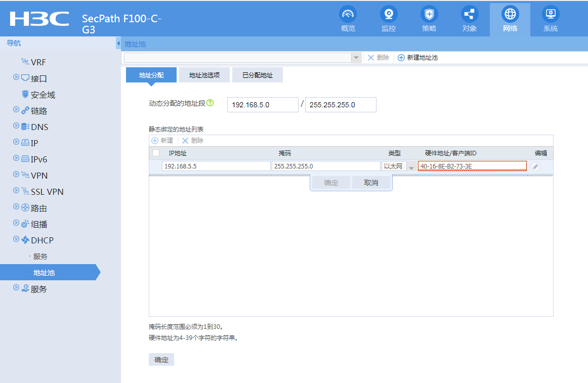The image size is (588, 383).
Task: Click the help icon beside 动态分配的地址段
Action: pyautogui.click(x=210, y=103)
